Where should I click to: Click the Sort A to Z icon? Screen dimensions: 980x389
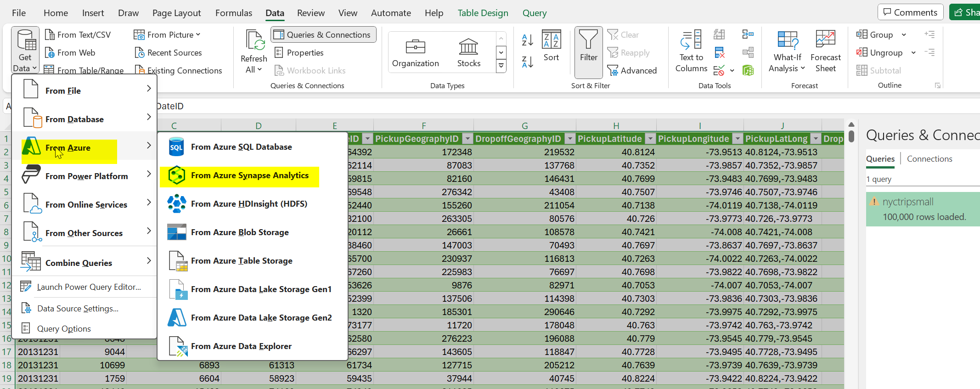click(527, 40)
